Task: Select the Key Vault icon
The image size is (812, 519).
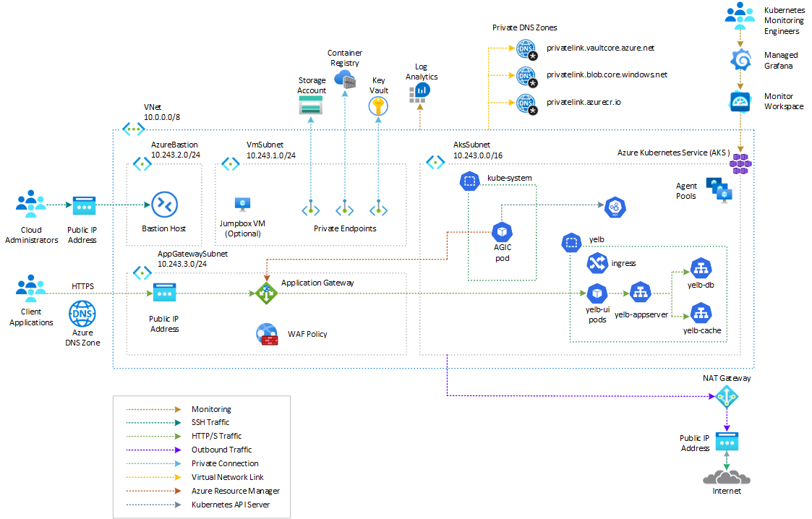Action: click(x=378, y=106)
